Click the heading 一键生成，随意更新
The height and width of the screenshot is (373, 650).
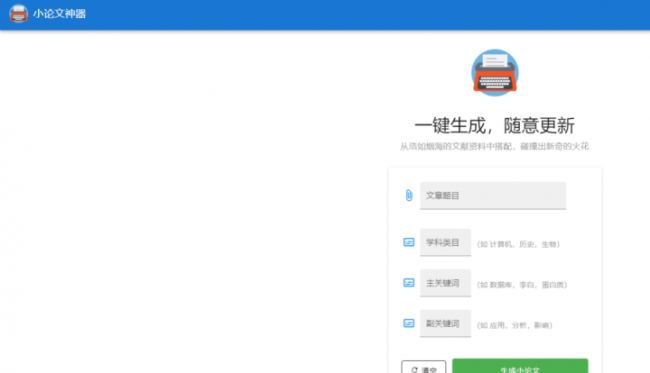click(x=495, y=126)
